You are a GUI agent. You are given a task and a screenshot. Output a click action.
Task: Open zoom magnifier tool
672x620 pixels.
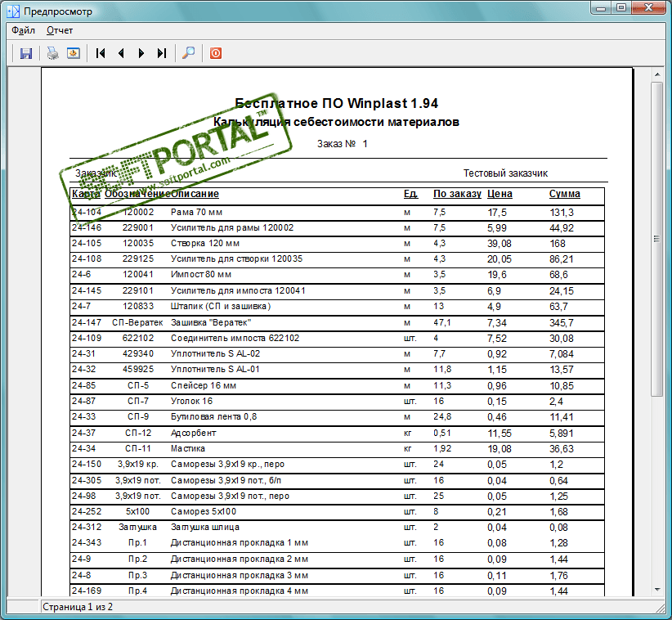point(189,53)
